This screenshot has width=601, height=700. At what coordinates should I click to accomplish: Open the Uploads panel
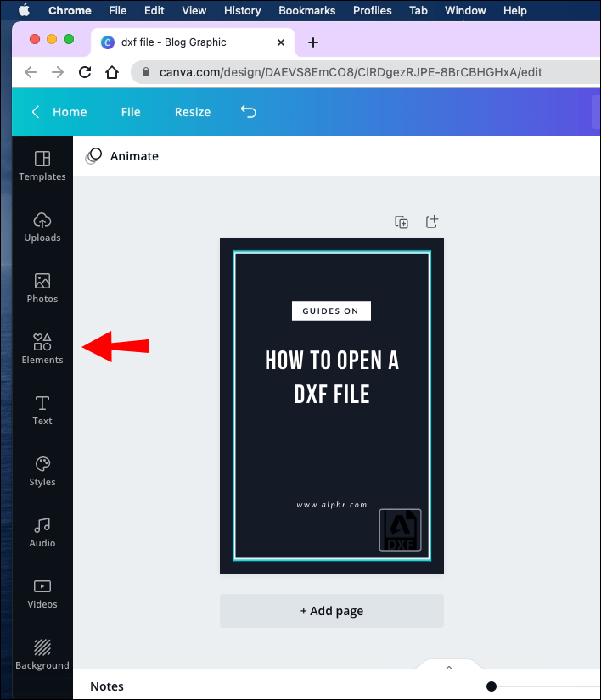[42, 227]
